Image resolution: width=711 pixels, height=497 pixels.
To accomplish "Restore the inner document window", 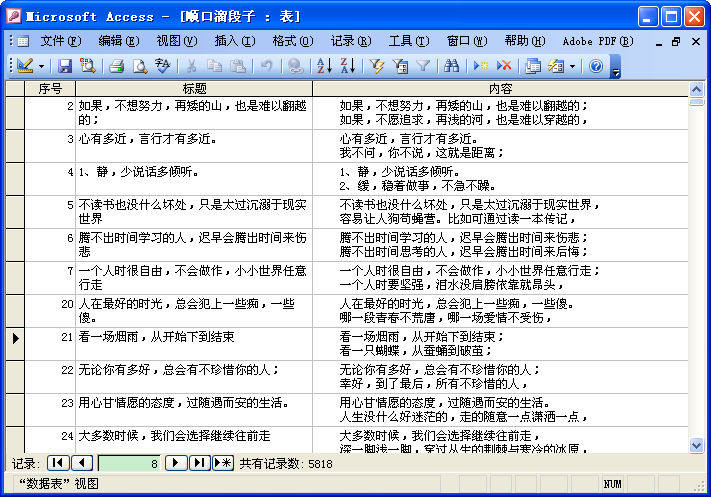I will [676, 42].
